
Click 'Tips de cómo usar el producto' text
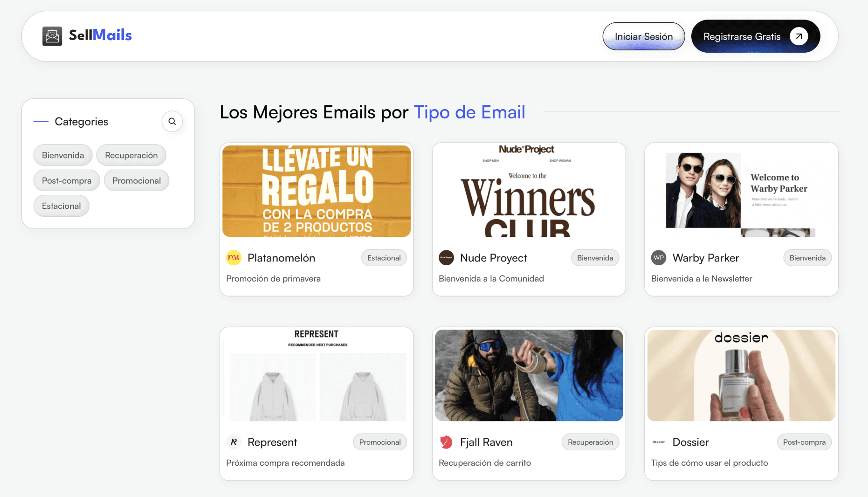coord(710,462)
